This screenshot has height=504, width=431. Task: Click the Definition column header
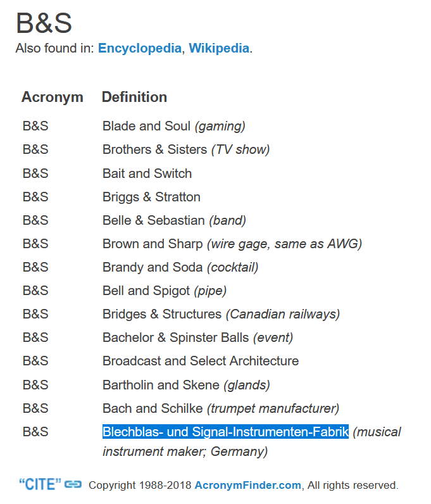coord(134,97)
